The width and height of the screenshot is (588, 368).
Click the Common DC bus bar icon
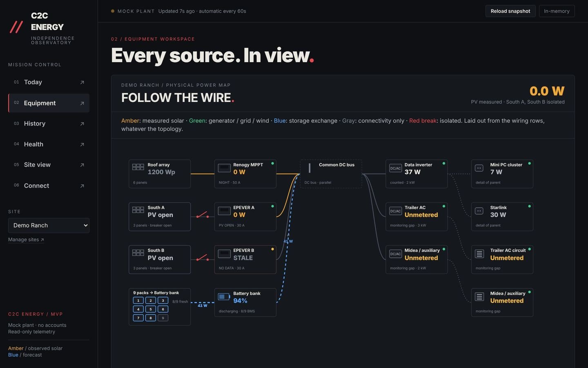tap(310, 168)
